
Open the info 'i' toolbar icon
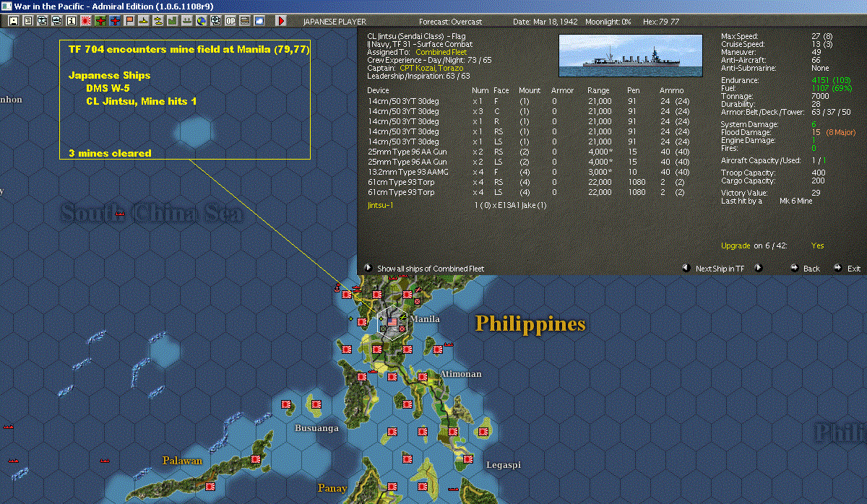pos(71,21)
